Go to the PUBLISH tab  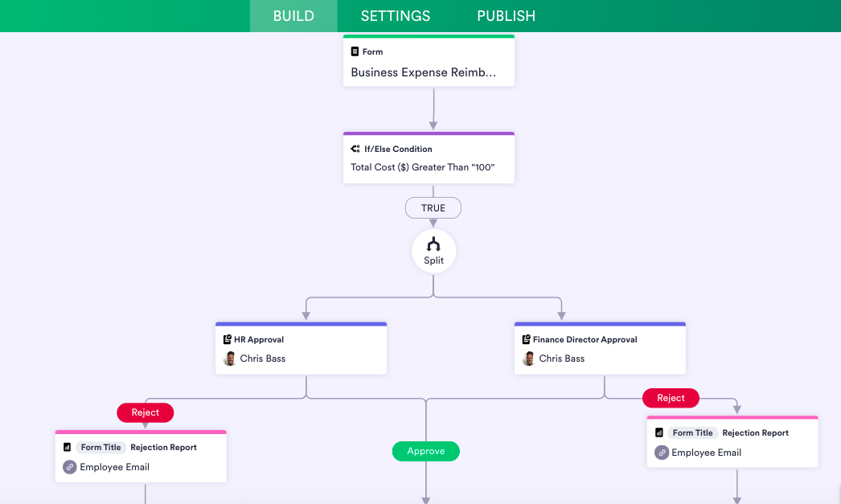(x=506, y=16)
